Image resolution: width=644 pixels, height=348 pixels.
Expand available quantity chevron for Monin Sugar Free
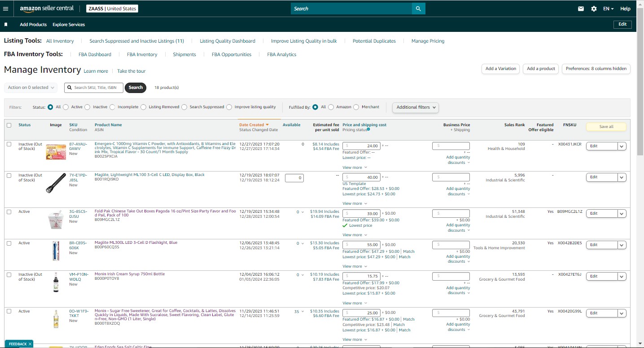303,312
